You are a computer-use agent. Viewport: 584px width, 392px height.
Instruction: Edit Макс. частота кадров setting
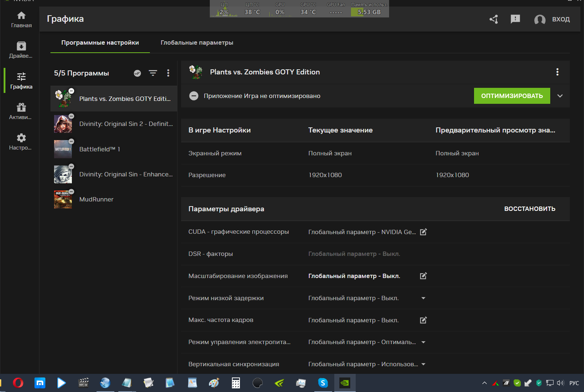click(x=423, y=320)
